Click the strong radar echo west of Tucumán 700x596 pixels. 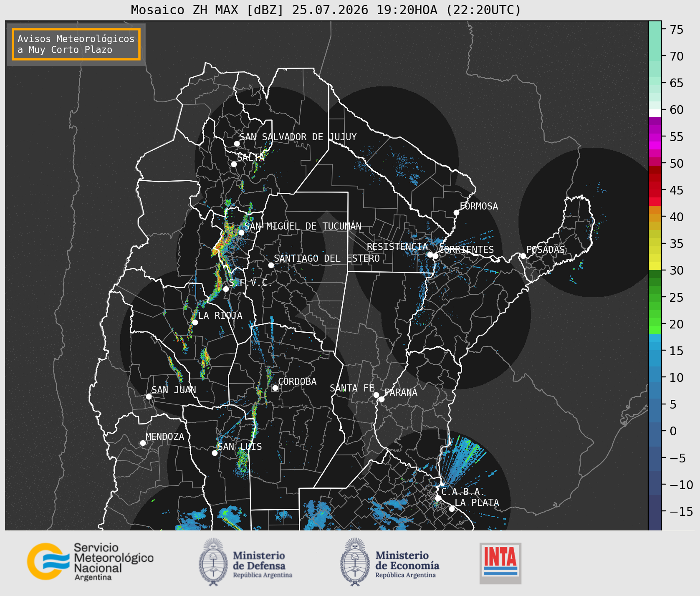point(223,241)
